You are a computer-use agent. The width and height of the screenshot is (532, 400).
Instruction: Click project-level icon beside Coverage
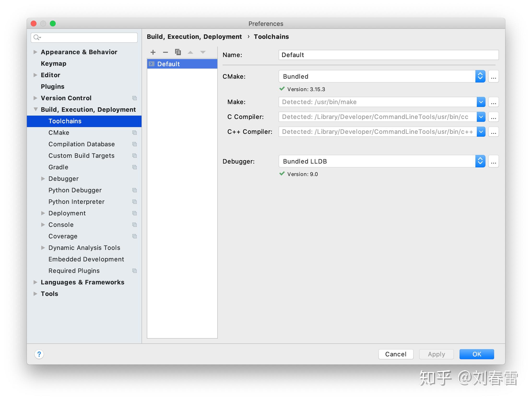pyautogui.click(x=135, y=236)
